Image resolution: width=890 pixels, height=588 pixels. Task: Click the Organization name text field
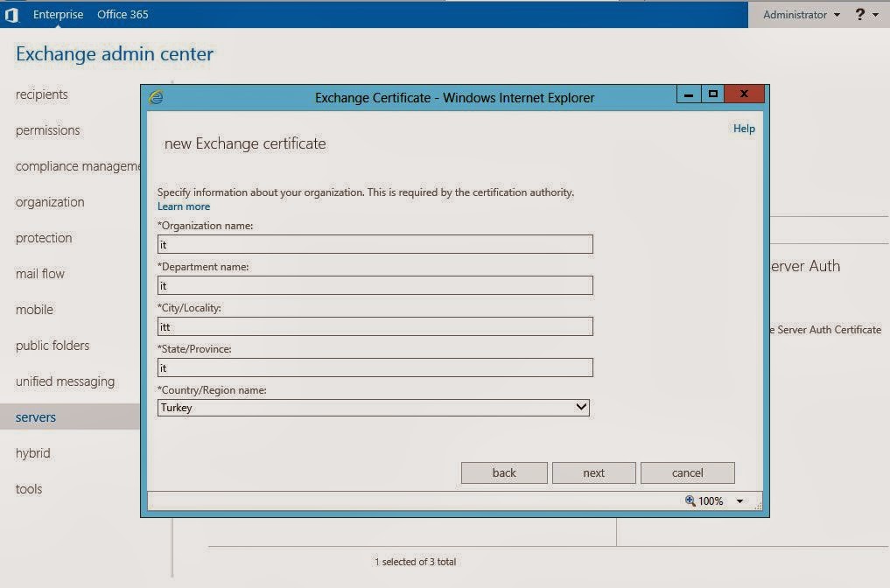click(x=375, y=245)
